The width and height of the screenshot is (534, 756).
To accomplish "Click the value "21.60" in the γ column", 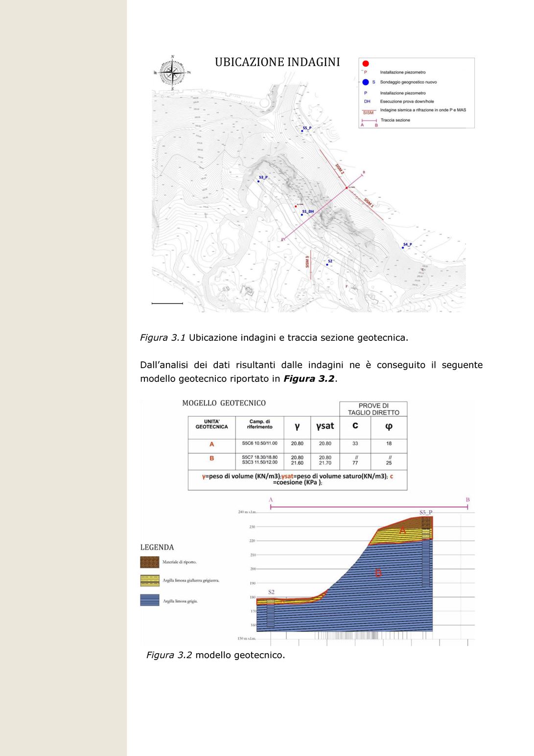I will tap(297, 463).
